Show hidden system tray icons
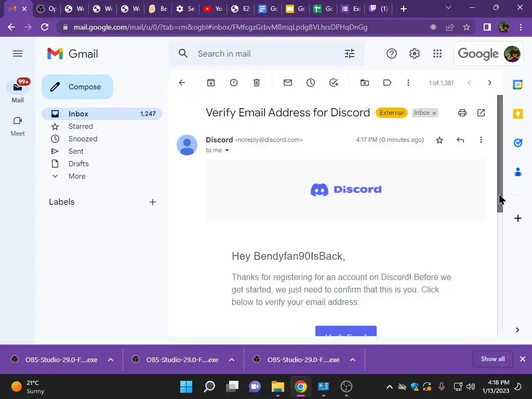 click(390, 387)
